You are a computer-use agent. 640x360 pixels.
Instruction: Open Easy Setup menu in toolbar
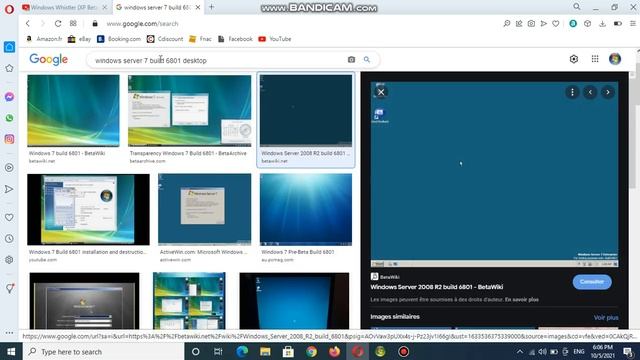633,24
